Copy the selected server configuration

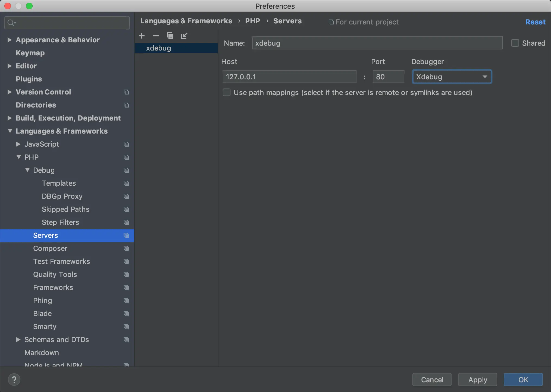pos(170,36)
